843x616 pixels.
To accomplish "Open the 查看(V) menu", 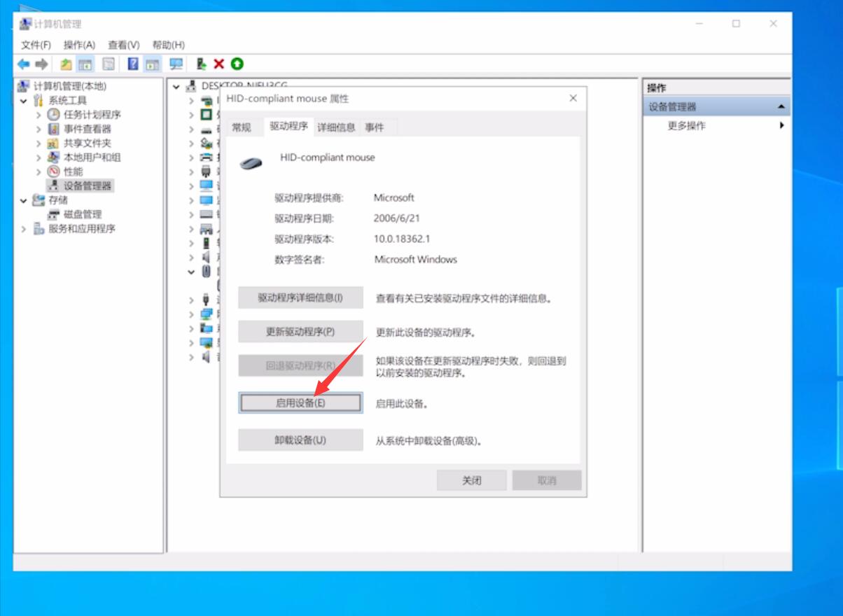I will [x=123, y=45].
